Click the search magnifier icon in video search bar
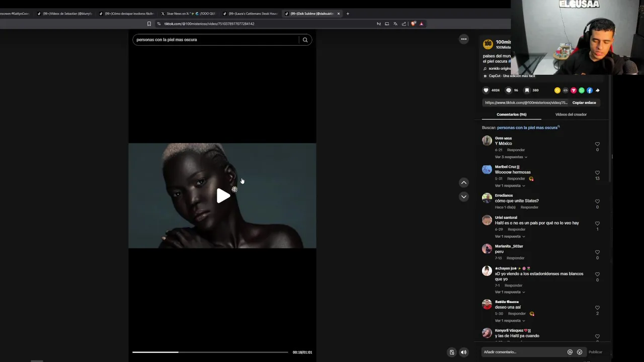 [x=305, y=40]
